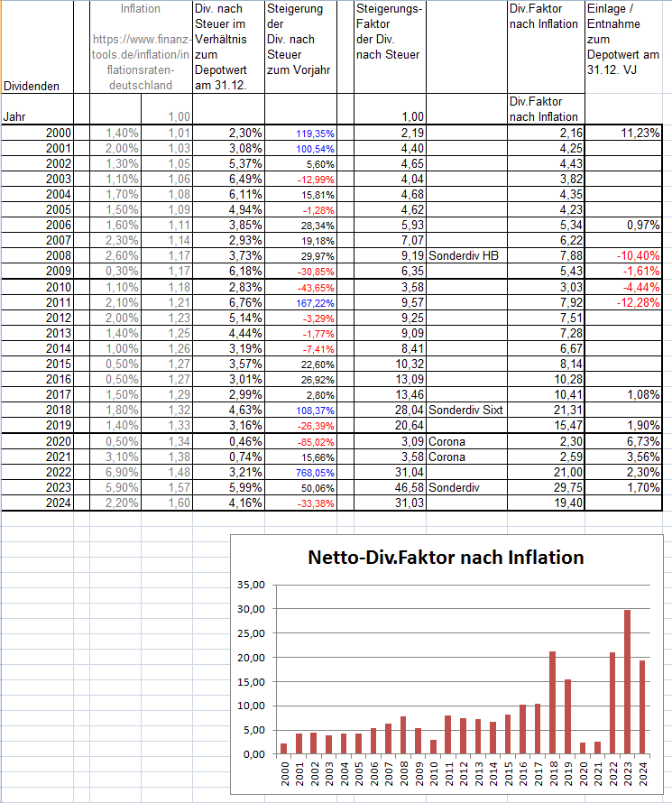Select the cell with 768,05% growth
The width and height of the screenshot is (672, 803).
[300, 472]
